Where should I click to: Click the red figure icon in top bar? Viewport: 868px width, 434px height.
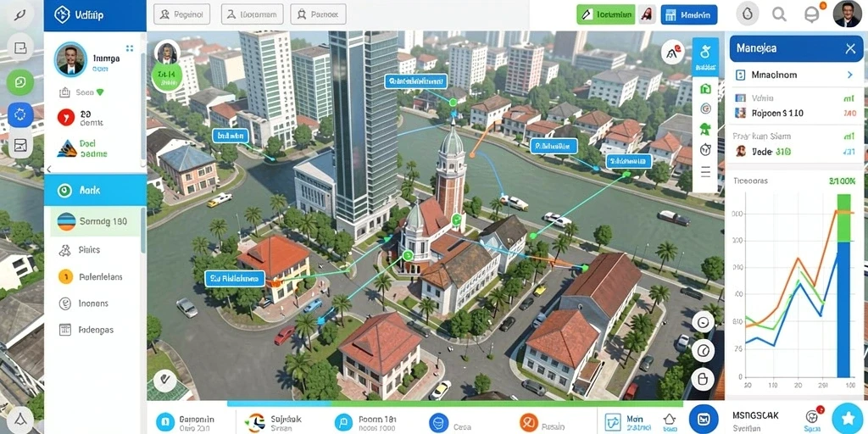(645, 15)
